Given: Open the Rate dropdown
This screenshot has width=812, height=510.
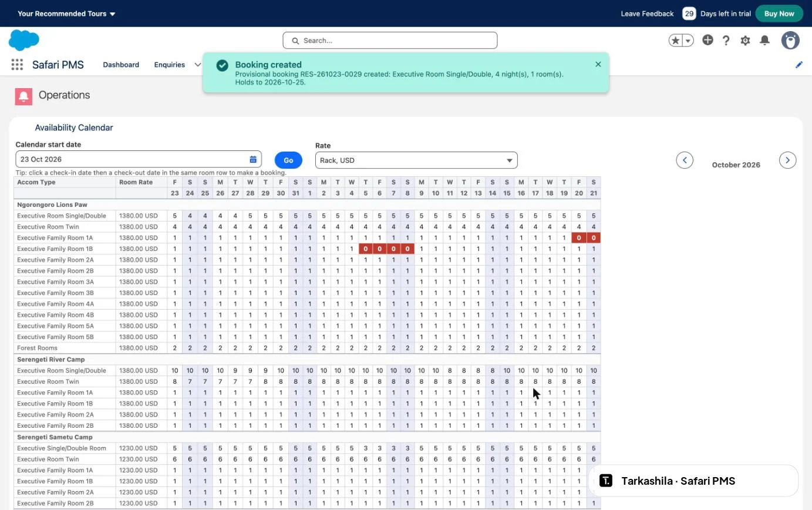Looking at the screenshot, I should pos(416,160).
